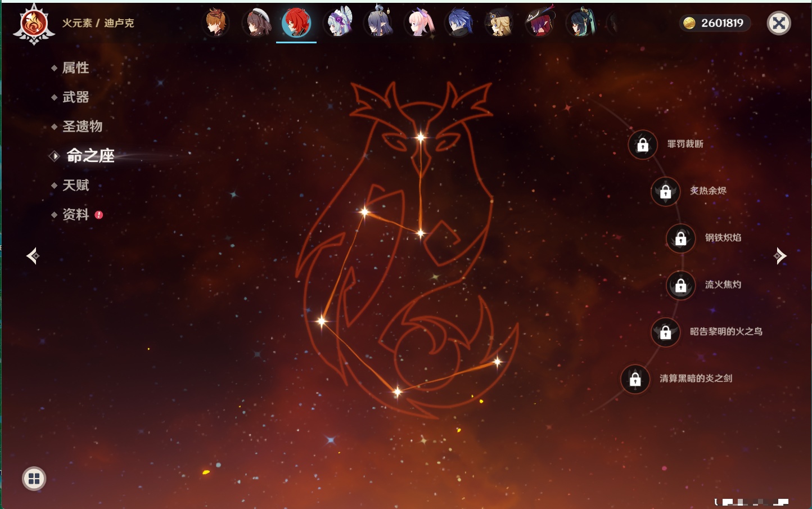Click the Mora coin icon
This screenshot has height=509, width=812.
coord(689,23)
